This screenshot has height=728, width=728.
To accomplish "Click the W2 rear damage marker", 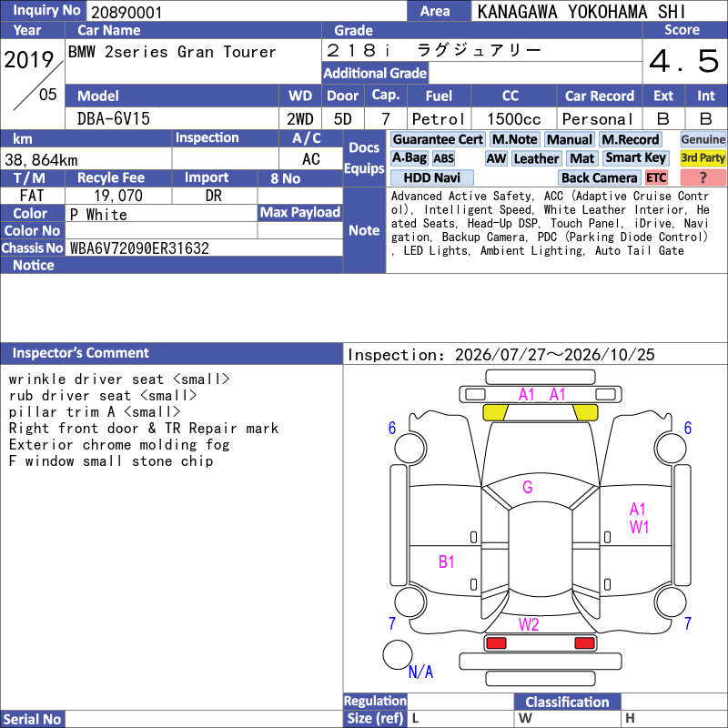I will pos(529,624).
